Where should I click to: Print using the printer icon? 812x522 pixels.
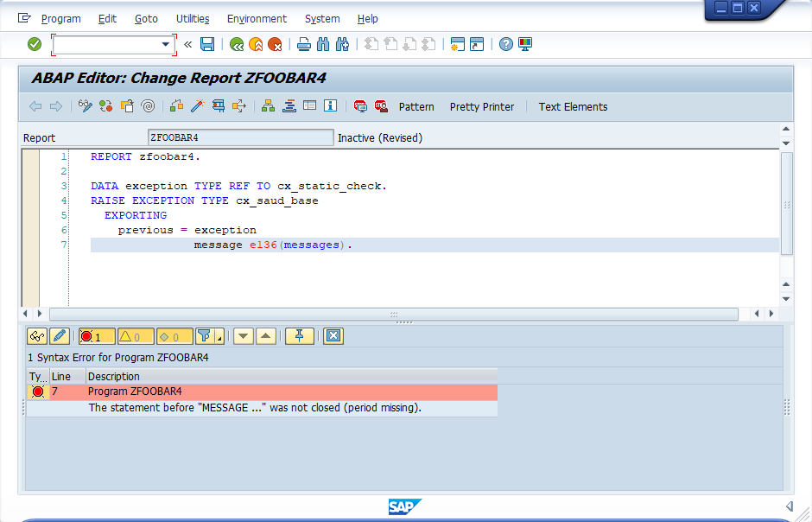point(304,45)
